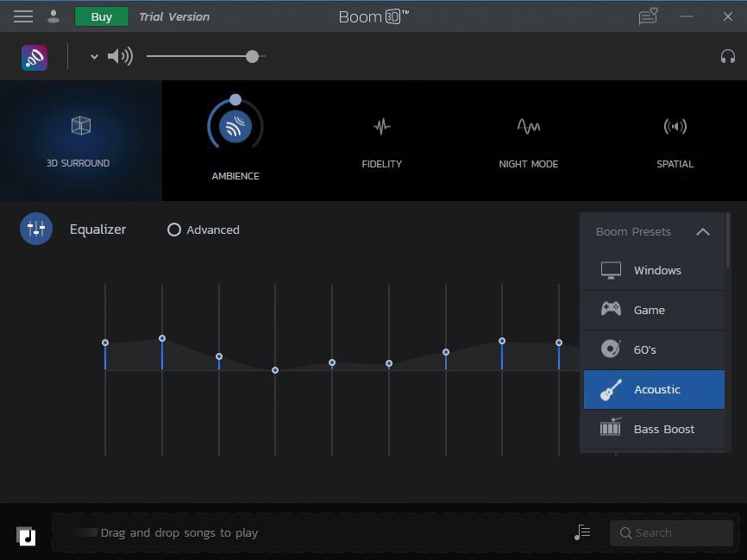Click the second equalizer band handle

162,338
